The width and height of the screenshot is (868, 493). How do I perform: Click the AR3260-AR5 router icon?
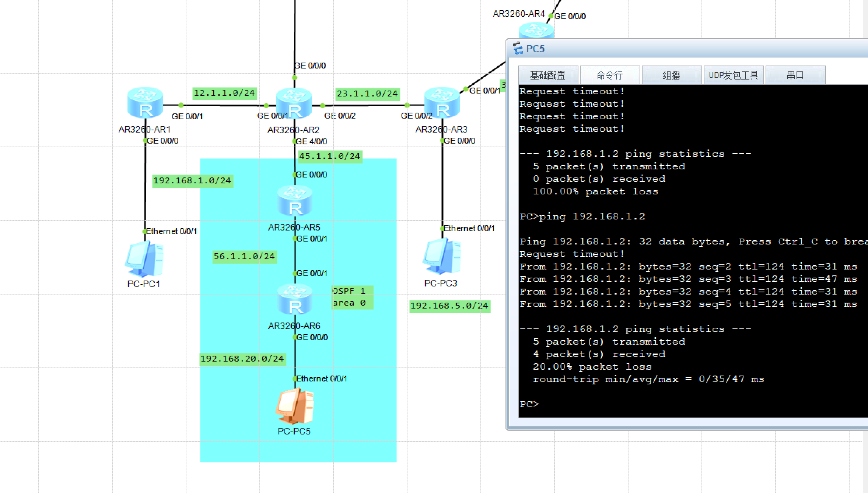click(295, 201)
